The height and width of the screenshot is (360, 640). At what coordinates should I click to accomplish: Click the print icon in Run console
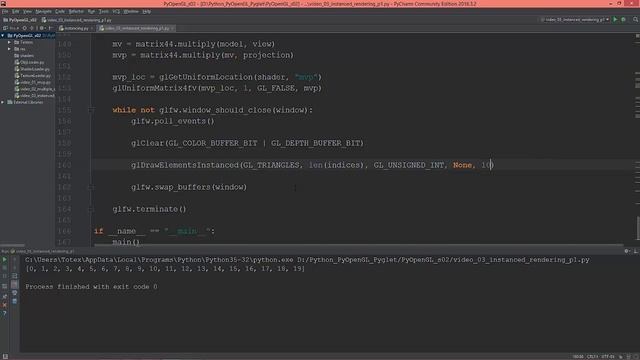tap(14, 293)
